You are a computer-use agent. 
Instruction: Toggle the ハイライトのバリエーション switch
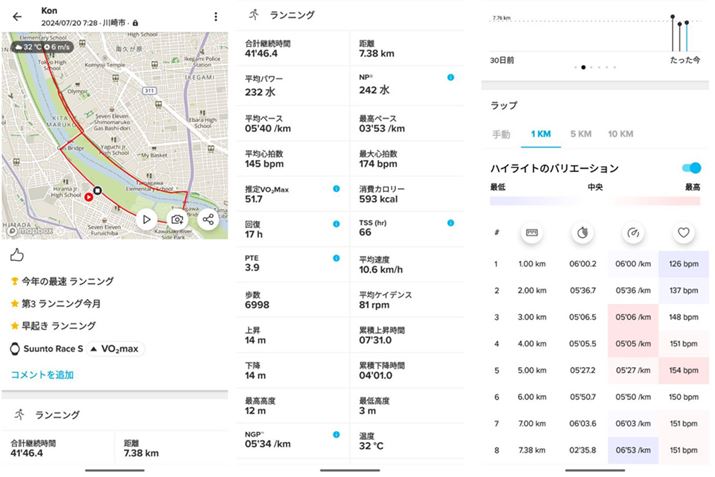(690, 168)
